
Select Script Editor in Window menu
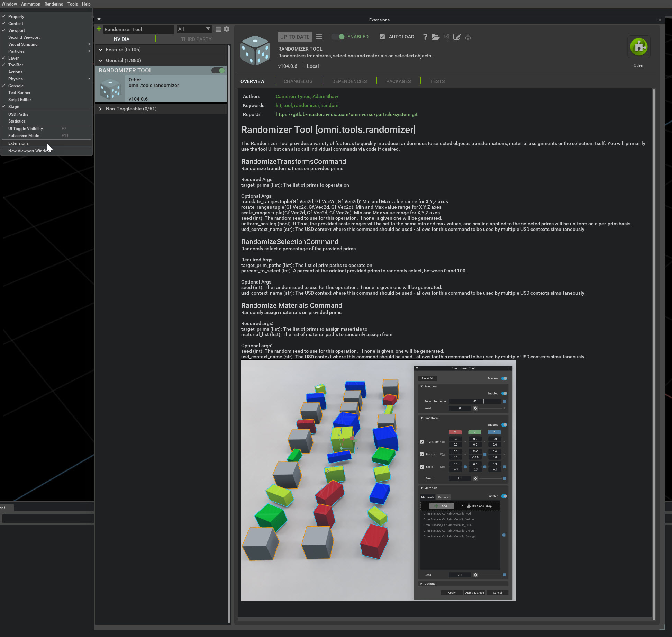pos(46,100)
